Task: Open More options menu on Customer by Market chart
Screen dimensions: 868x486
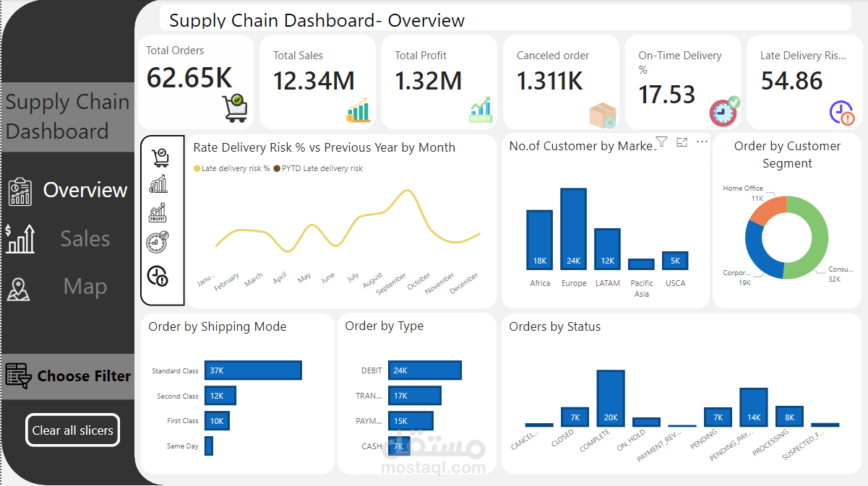Action: pyautogui.click(x=702, y=142)
